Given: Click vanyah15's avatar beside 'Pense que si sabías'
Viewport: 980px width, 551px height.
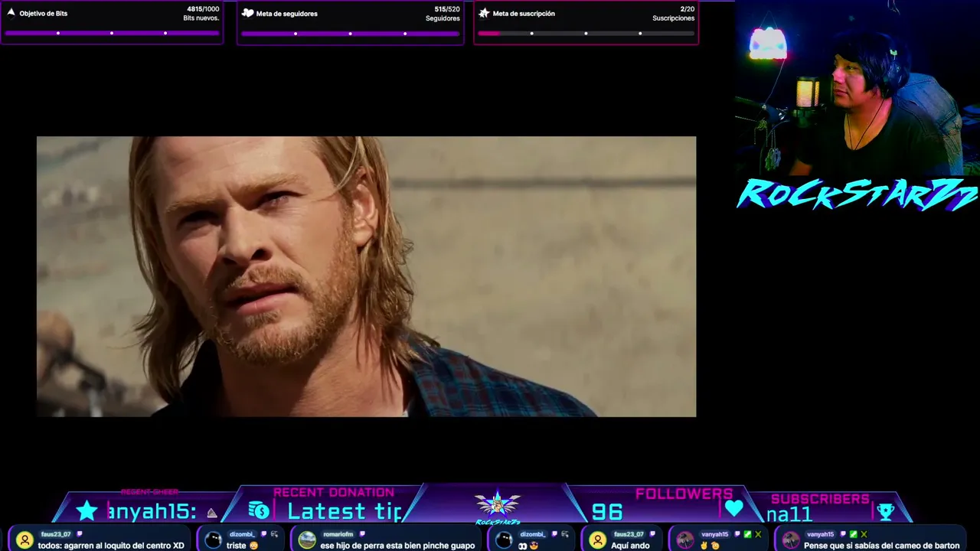Looking at the screenshot, I should (x=791, y=540).
